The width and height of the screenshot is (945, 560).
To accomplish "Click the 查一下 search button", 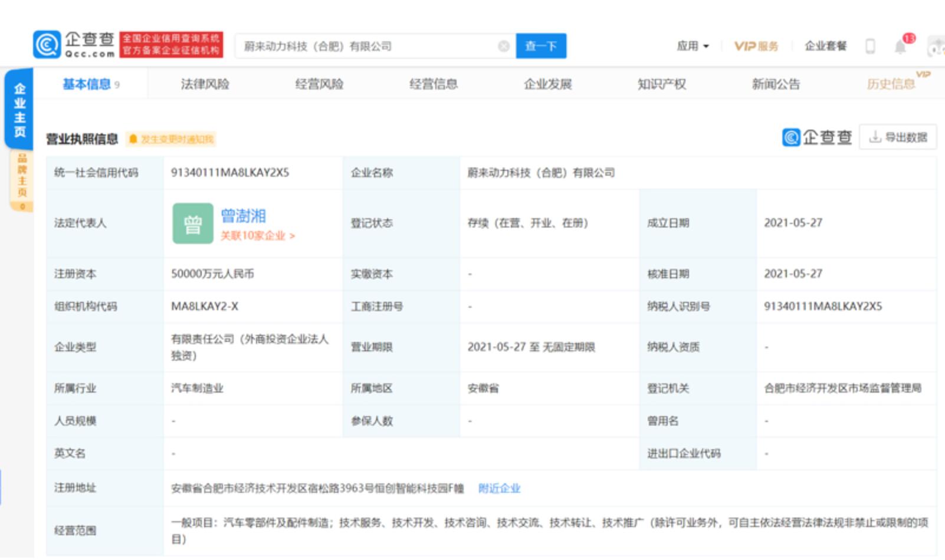I will coord(541,46).
